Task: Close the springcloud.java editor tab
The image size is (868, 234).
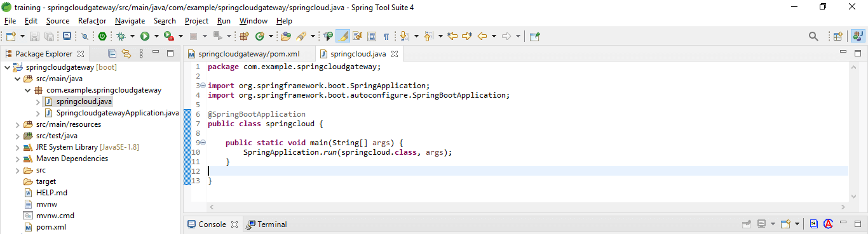Action: pos(394,54)
